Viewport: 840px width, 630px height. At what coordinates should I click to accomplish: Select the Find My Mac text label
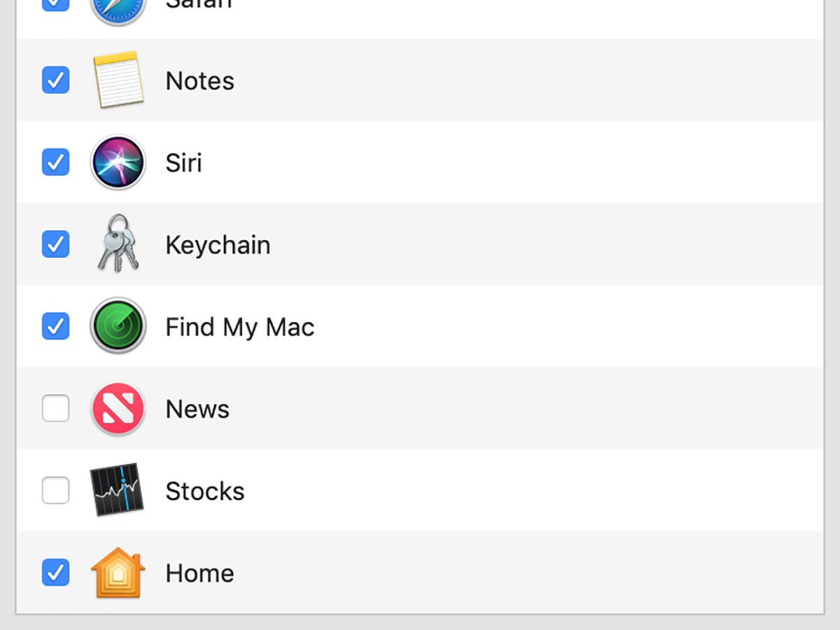(x=239, y=327)
